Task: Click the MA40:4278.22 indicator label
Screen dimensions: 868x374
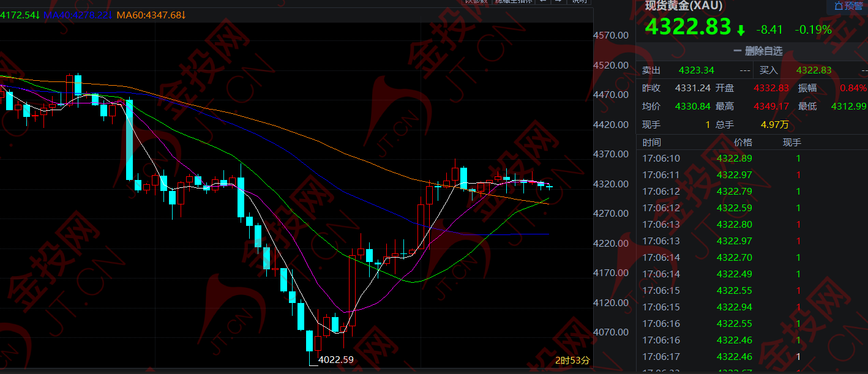Action: pyautogui.click(x=77, y=15)
